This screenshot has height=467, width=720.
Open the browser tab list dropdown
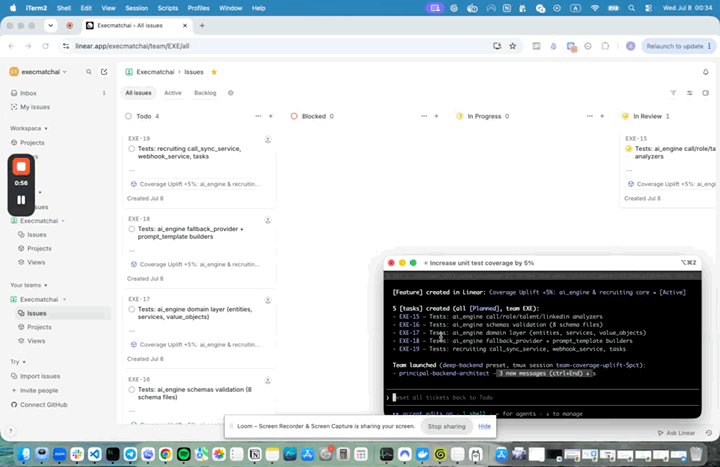pyautogui.click(x=51, y=26)
